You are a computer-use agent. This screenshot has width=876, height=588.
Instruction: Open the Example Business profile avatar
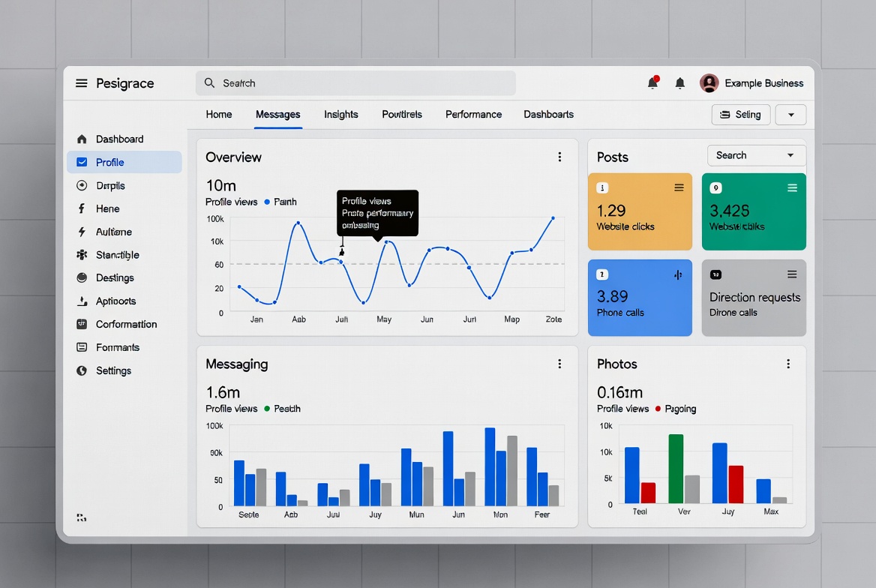pyautogui.click(x=709, y=83)
